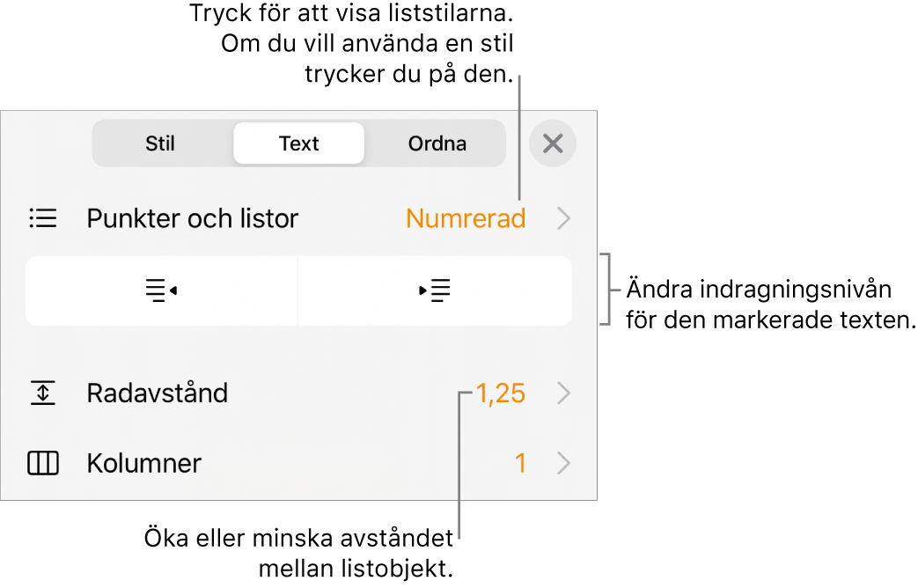
Task: Decrease indent using the outdent button
Action: [x=161, y=290]
